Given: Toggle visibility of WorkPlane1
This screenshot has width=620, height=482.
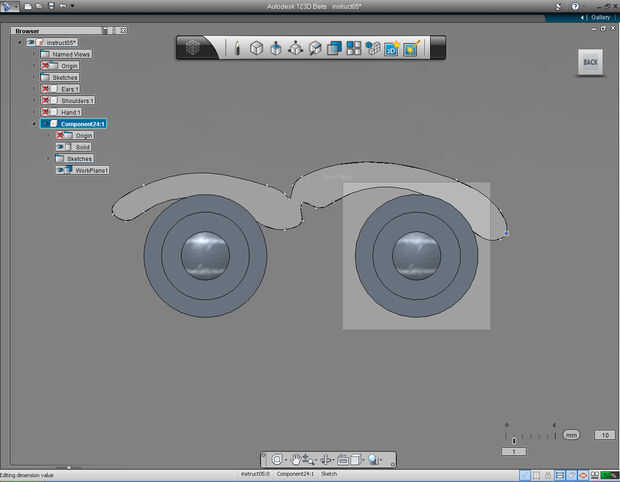Looking at the screenshot, I should (x=61, y=170).
